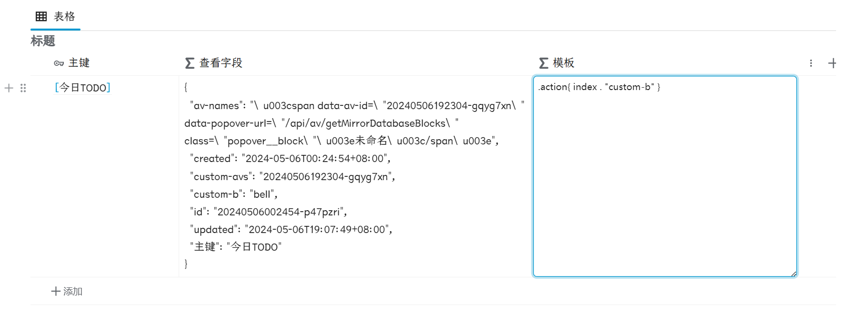Click the plus icon left of row
This screenshot has width=868, height=315.
pos(9,88)
